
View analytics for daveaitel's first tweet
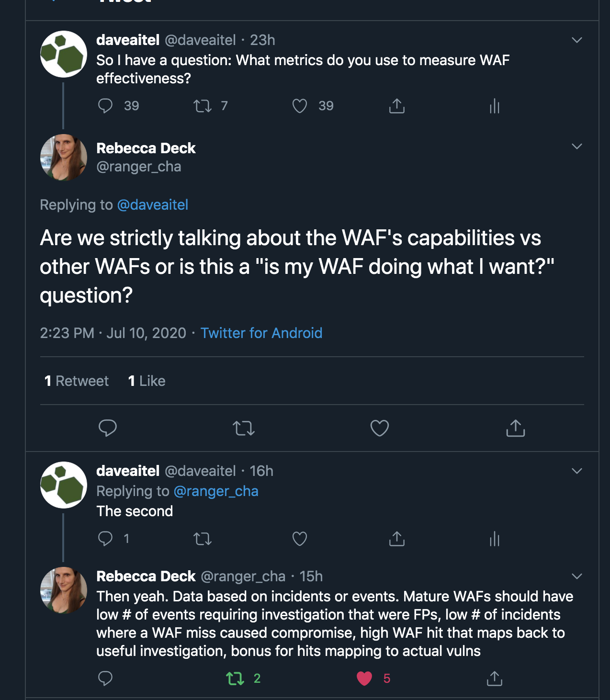495,106
